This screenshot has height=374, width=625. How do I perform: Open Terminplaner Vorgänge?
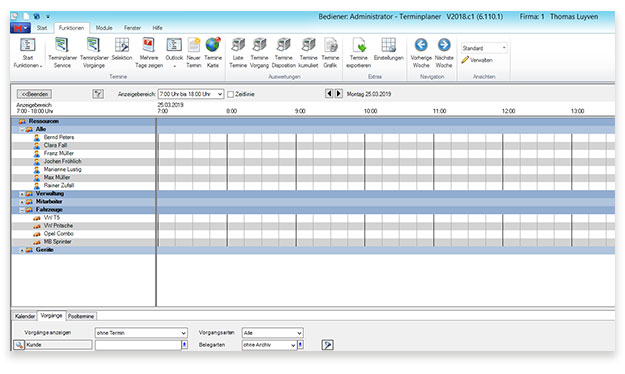coord(94,53)
